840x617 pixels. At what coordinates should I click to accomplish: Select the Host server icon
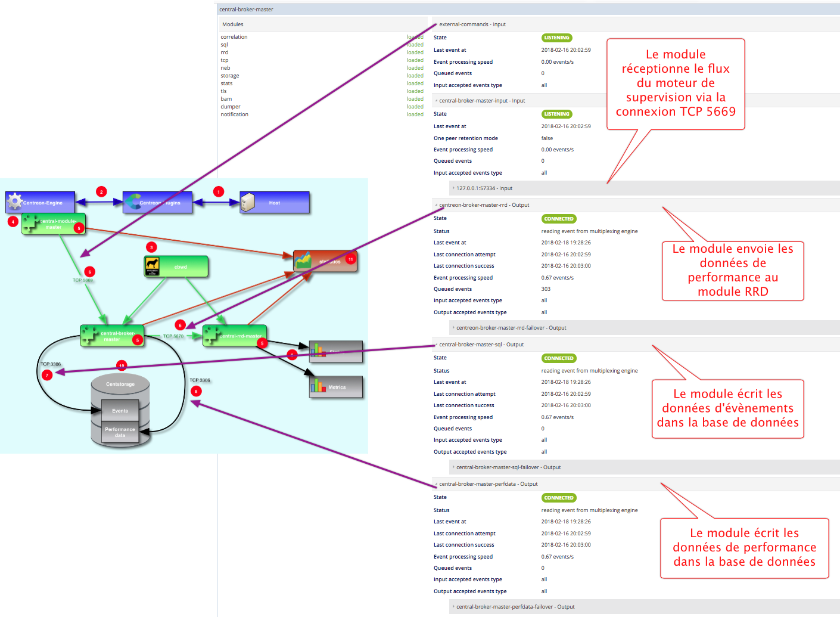click(248, 202)
